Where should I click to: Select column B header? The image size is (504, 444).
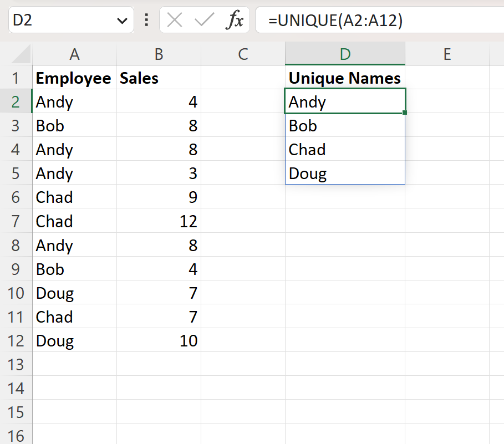159,54
